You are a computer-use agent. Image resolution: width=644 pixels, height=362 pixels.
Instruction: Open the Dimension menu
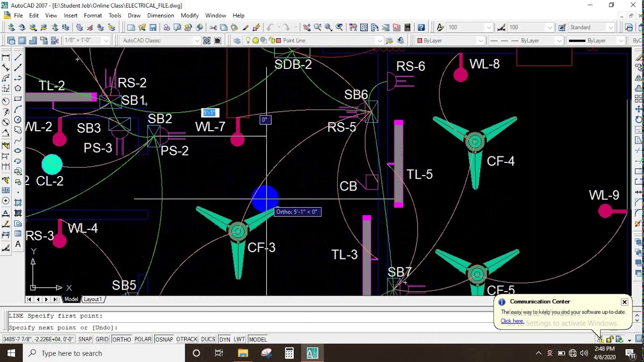160,16
